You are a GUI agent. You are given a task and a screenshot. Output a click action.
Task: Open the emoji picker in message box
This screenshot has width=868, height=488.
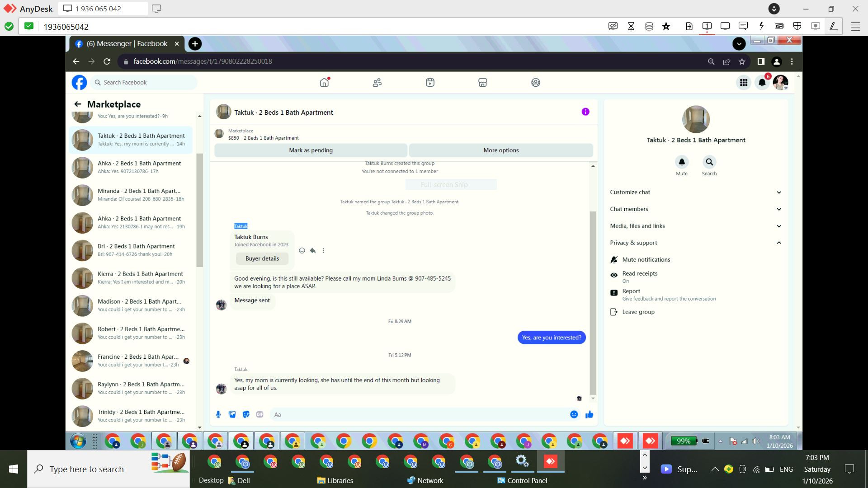(x=574, y=414)
